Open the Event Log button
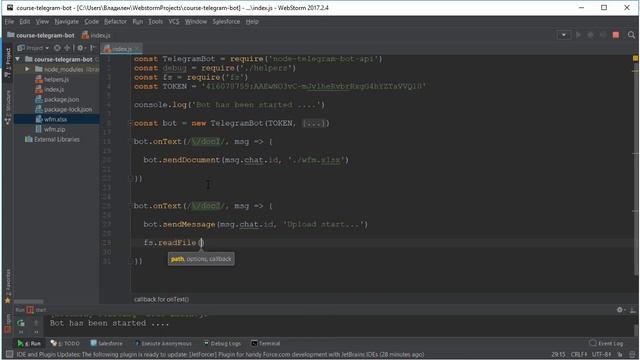This screenshot has width=640, height=360. tap(607, 344)
